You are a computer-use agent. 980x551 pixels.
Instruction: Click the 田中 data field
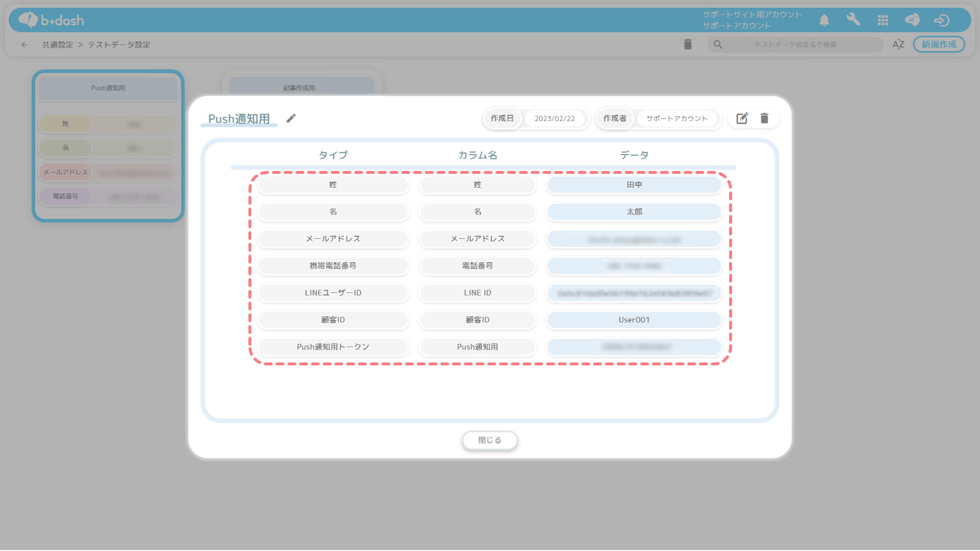click(x=634, y=185)
